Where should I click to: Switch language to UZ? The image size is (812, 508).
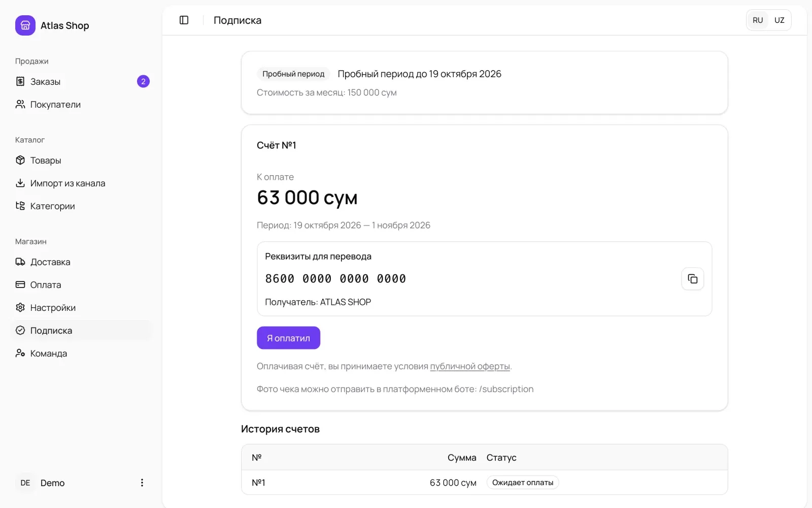pyautogui.click(x=780, y=20)
